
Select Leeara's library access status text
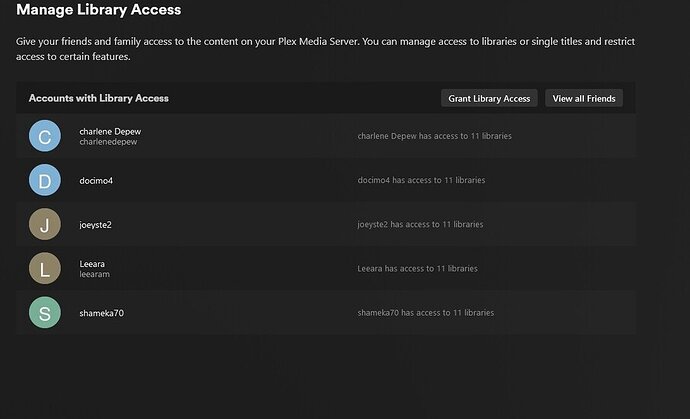417,268
